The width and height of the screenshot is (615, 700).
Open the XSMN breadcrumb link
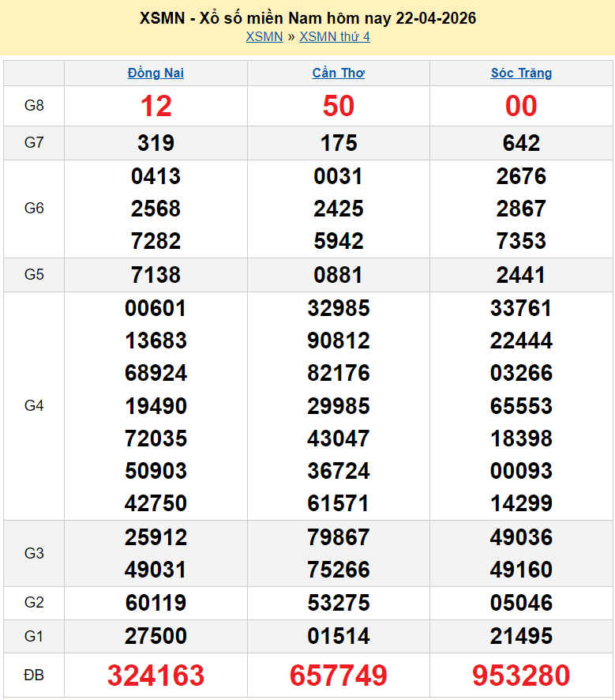pos(264,37)
